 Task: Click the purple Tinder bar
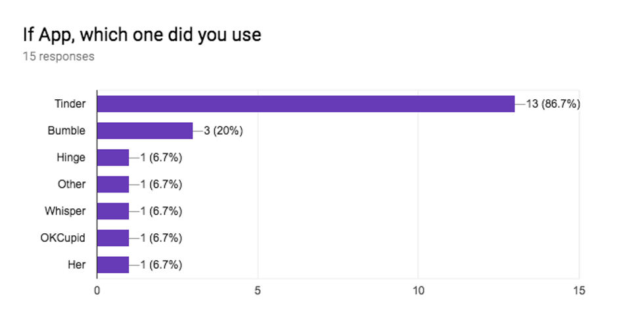(x=306, y=104)
